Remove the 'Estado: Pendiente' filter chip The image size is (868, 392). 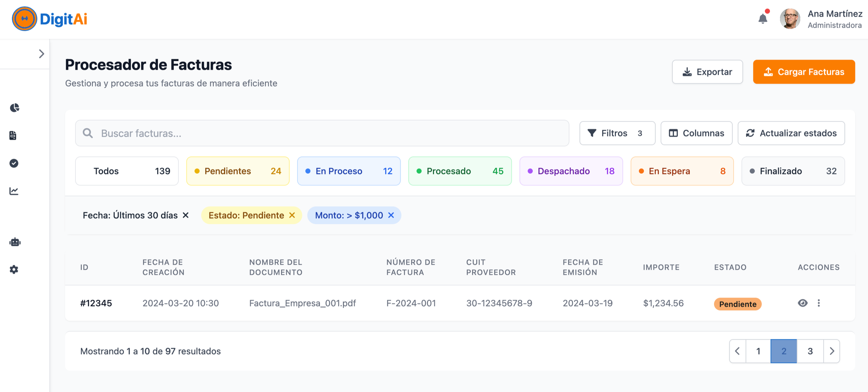pos(293,215)
